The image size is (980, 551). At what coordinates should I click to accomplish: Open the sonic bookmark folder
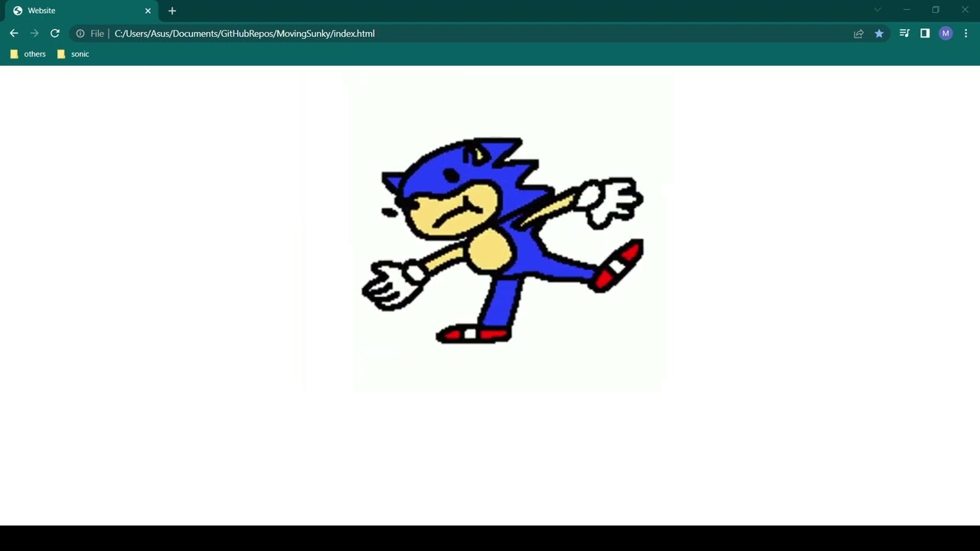pyautogui.click(x=73, y=54)
